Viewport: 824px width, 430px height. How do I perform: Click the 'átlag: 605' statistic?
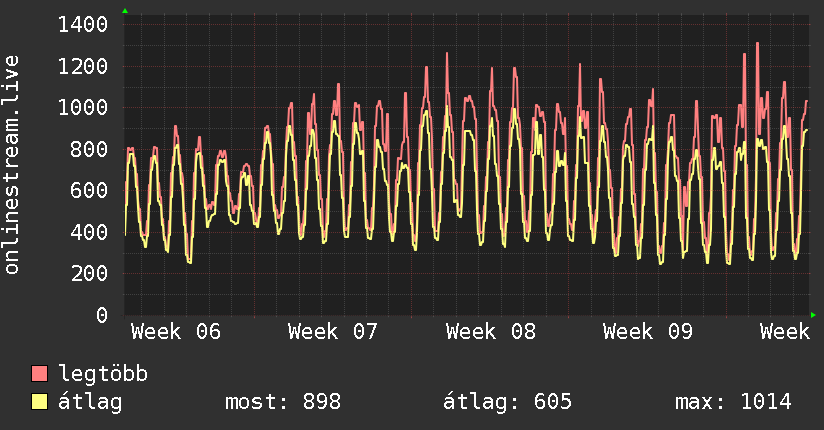(507, 402)
